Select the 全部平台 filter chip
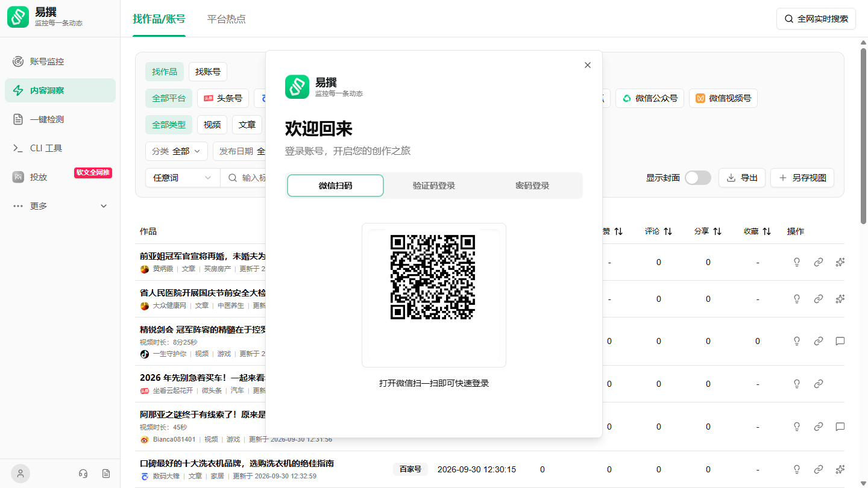This screenshot has height=488, width=868. point(169,98)
